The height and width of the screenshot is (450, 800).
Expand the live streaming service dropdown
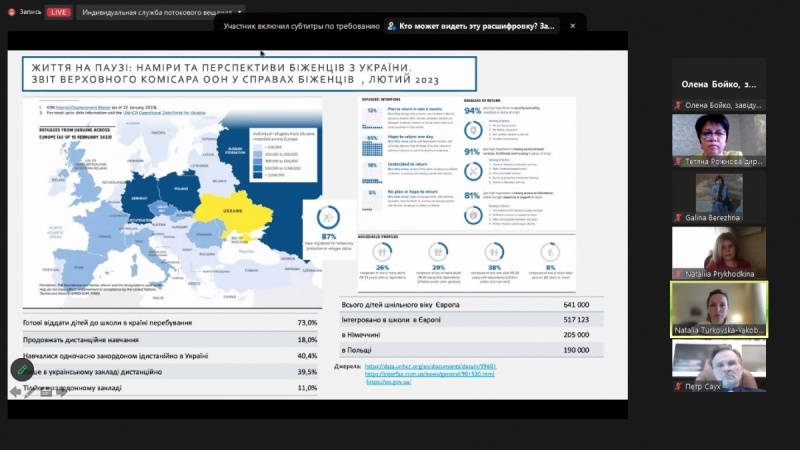pyautogui.click(x=240, y=12)
